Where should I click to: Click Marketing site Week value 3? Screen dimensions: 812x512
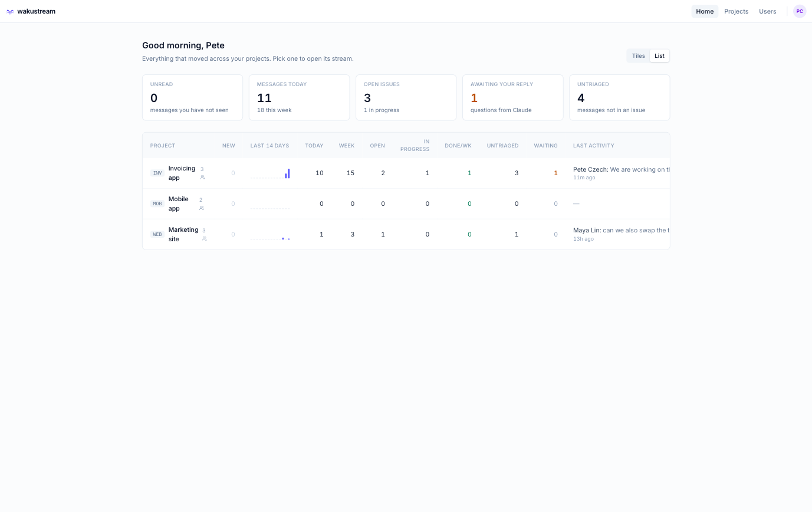coord(353,234)
